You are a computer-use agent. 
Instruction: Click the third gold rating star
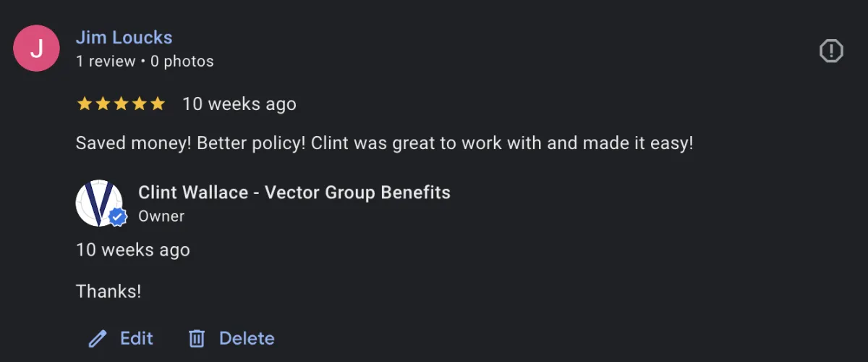point(121,104)
